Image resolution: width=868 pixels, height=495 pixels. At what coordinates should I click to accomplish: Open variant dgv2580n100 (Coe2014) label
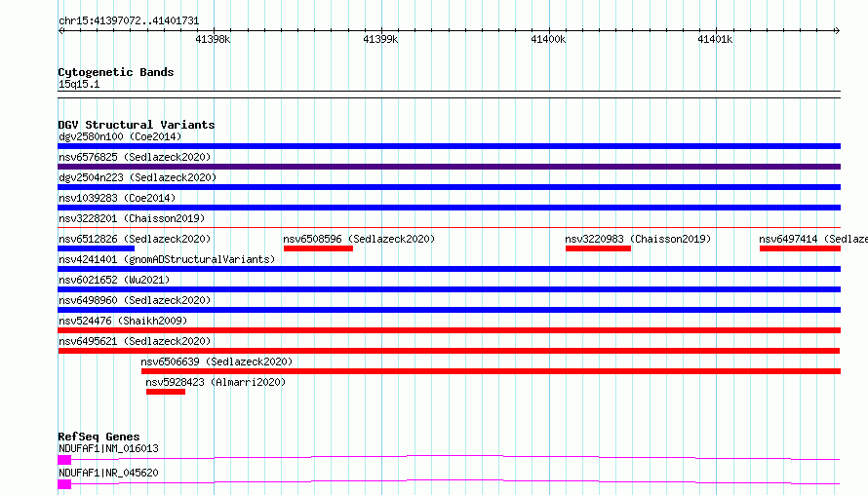tap(120, 136)
